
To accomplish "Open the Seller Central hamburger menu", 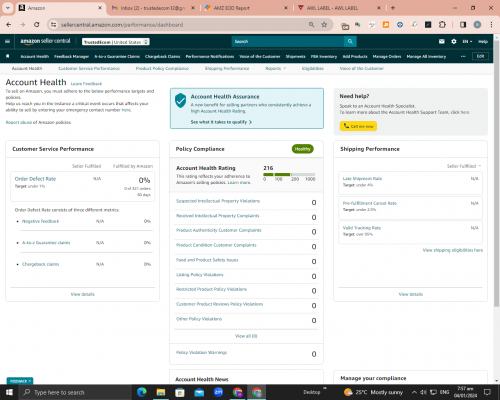I will click(x=7, y=41).
